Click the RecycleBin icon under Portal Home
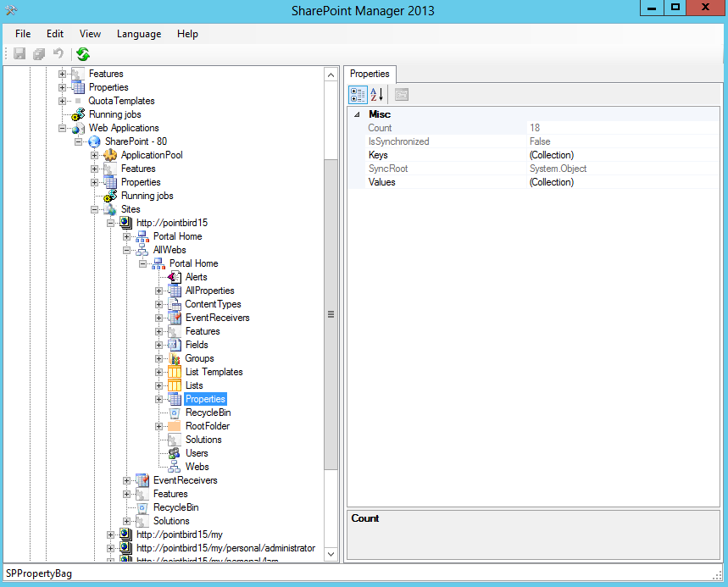 (174, 413)
